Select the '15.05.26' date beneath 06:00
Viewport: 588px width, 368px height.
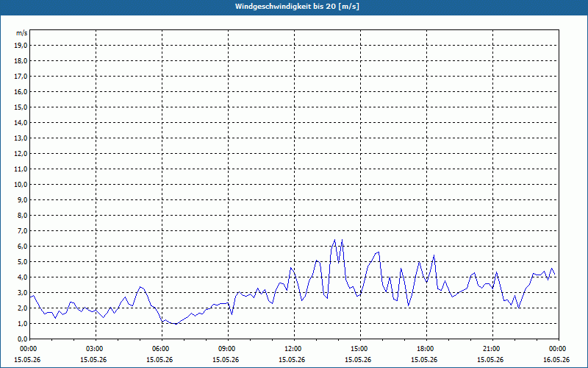[159, 359]
